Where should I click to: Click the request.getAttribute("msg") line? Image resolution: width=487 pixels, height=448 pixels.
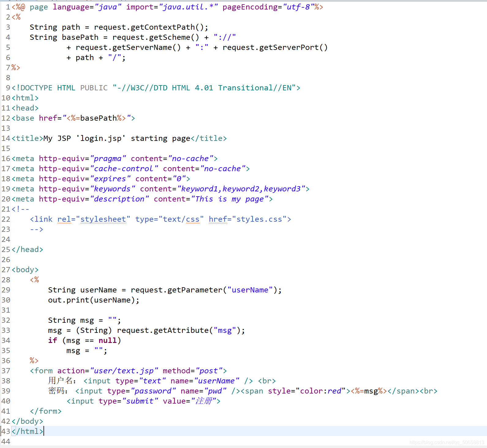[x=146, y=330]
